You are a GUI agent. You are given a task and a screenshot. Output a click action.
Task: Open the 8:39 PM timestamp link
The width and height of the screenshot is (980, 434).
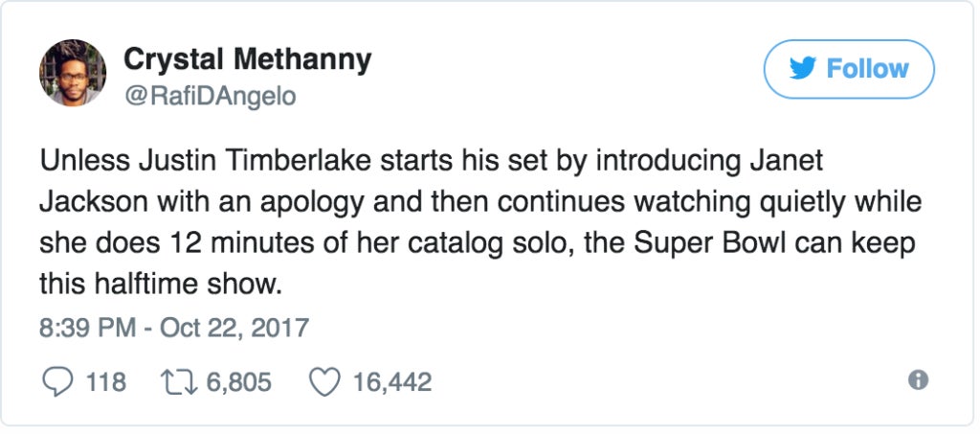87,328
